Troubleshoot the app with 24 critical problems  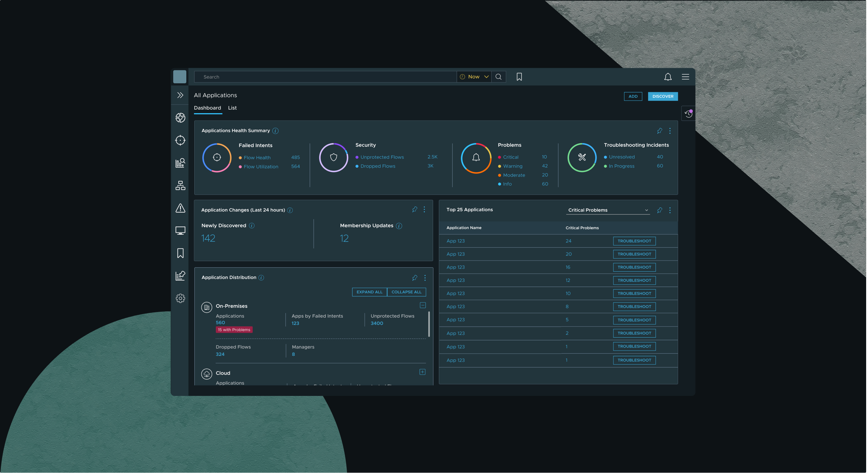pos(634,241)
